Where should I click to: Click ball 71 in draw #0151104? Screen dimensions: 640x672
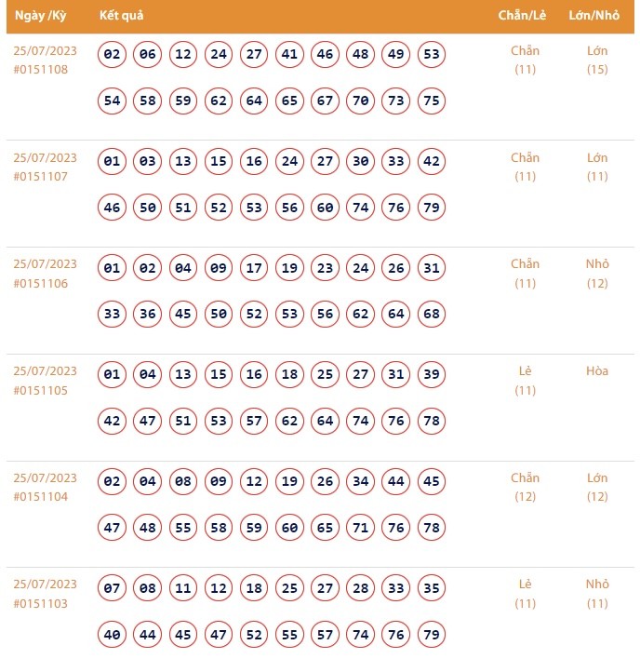pyautogui.click(x=360, y=528)
